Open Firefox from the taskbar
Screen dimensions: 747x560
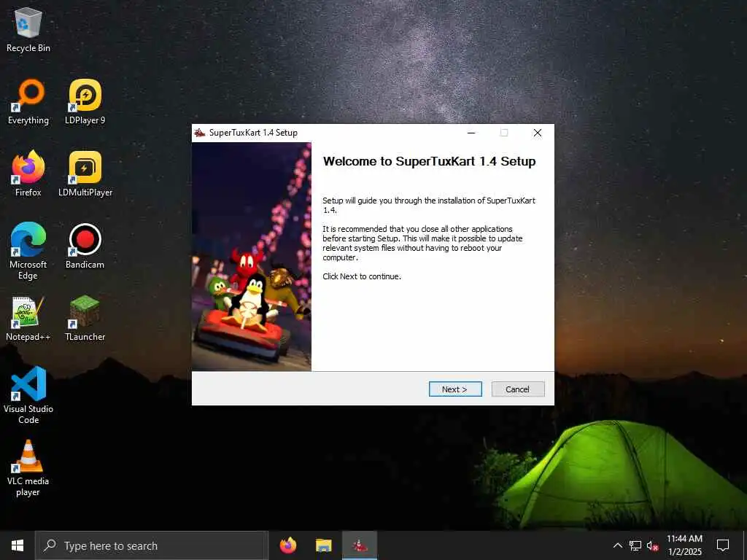[x=287, y=545]
